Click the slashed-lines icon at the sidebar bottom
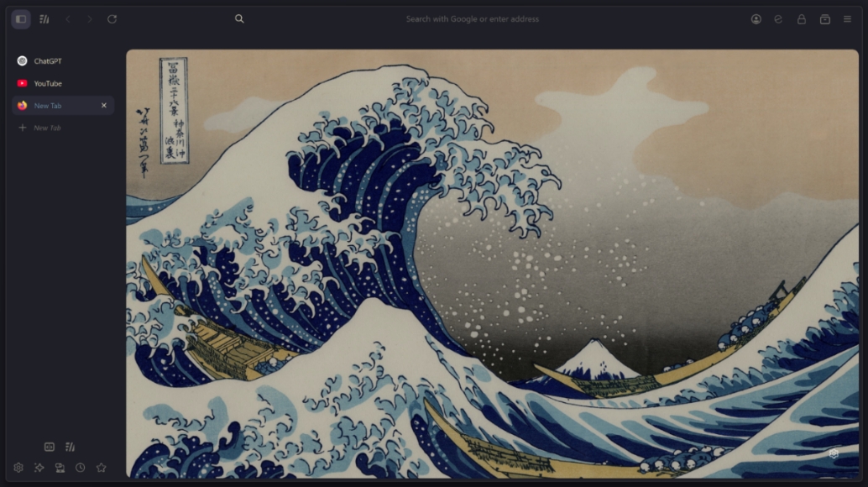This screenshot has height=487, width=868. point(70,447)
